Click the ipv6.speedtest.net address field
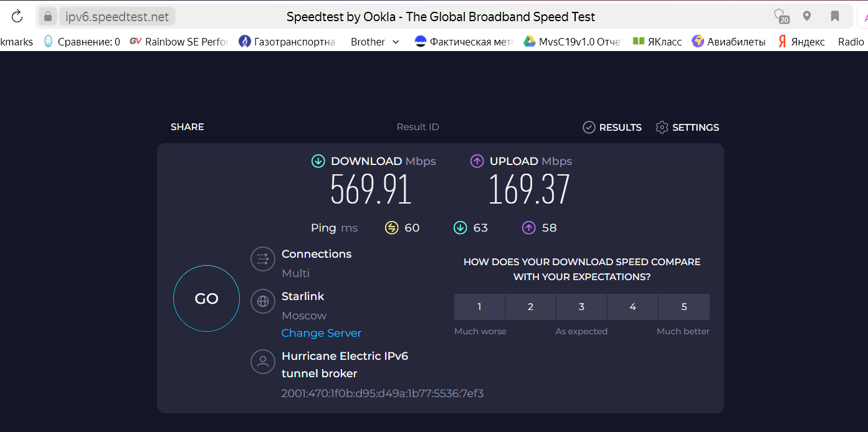Viewport: 868px width, 432px height. click(117, 17)
